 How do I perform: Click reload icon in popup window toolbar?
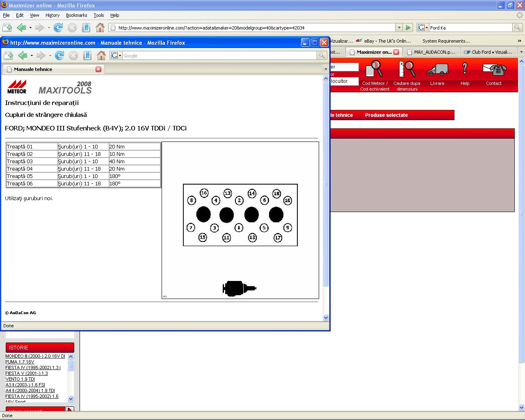(59, 55)
